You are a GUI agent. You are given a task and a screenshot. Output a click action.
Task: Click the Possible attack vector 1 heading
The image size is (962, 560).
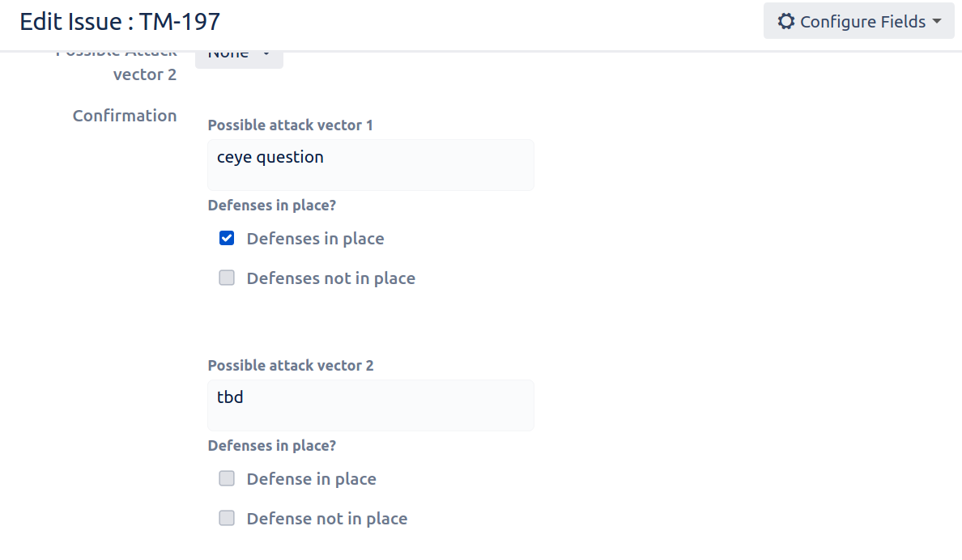pyautogui.click(x=290, y=125)
